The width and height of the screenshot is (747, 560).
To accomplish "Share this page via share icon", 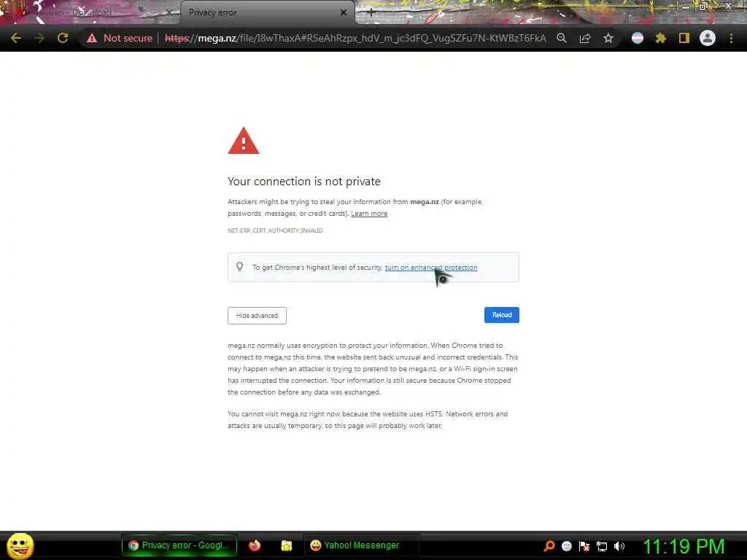I will [585, 38].
